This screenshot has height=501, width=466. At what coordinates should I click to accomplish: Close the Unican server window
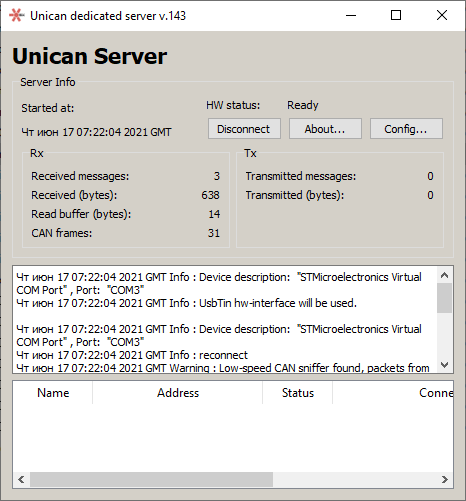click(x=442, y=15)
